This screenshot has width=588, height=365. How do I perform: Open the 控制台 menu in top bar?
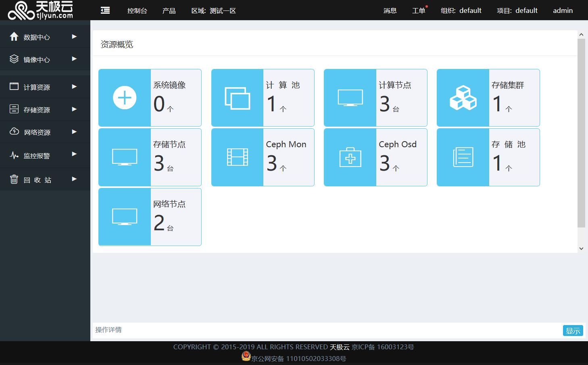pos(137,10)
